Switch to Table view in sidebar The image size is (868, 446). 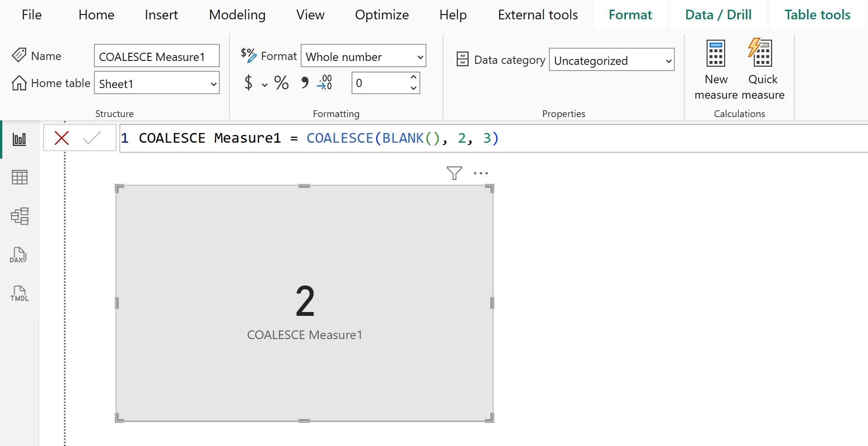[19, 177]
